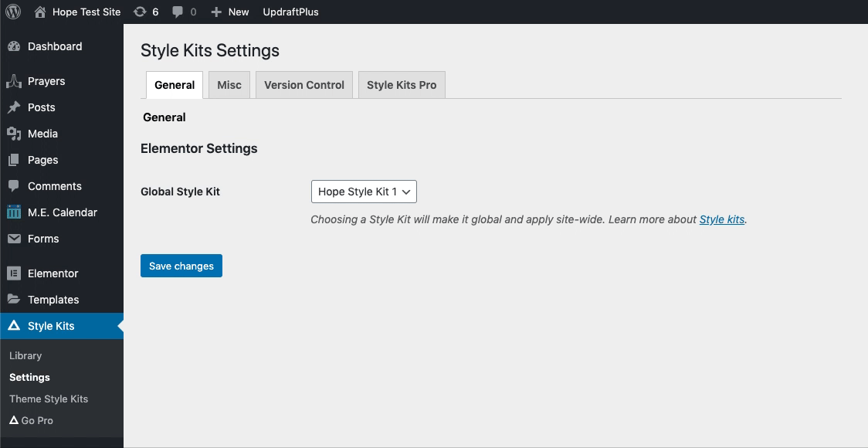
Task: Open the New content menu
Action: (230, 12)
